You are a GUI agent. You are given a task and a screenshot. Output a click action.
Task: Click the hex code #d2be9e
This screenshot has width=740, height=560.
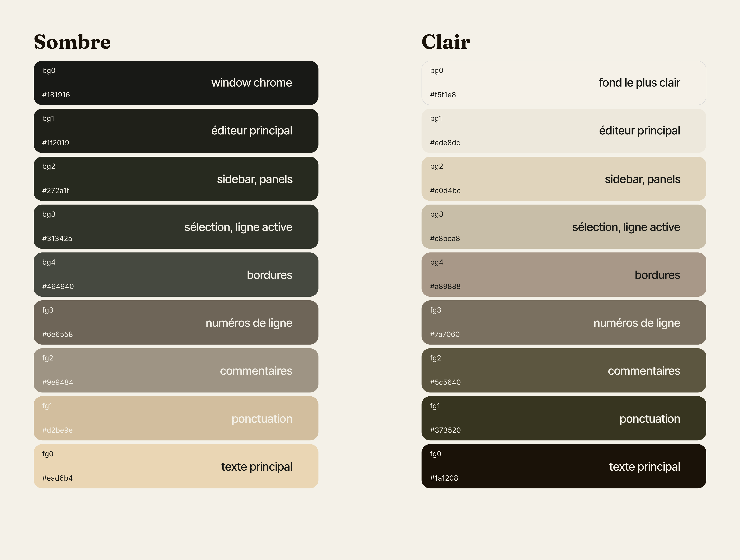(x=57, y=430)
